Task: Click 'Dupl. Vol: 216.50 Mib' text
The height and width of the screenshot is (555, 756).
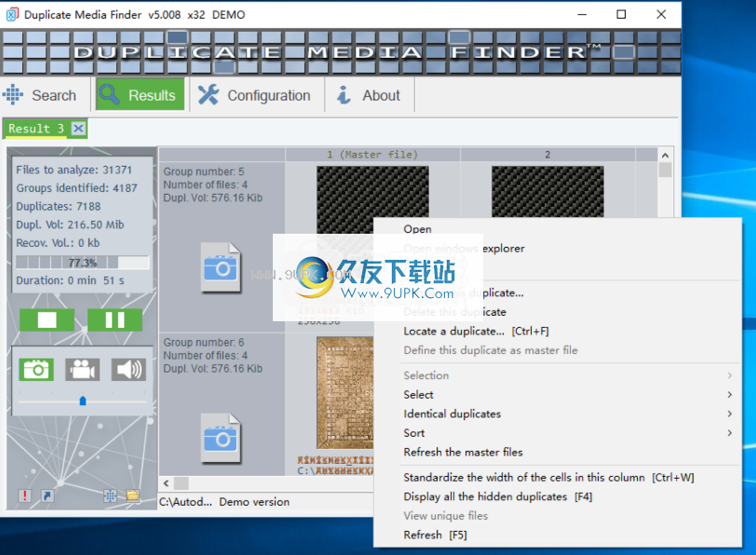Action: [x=70, y=224]
